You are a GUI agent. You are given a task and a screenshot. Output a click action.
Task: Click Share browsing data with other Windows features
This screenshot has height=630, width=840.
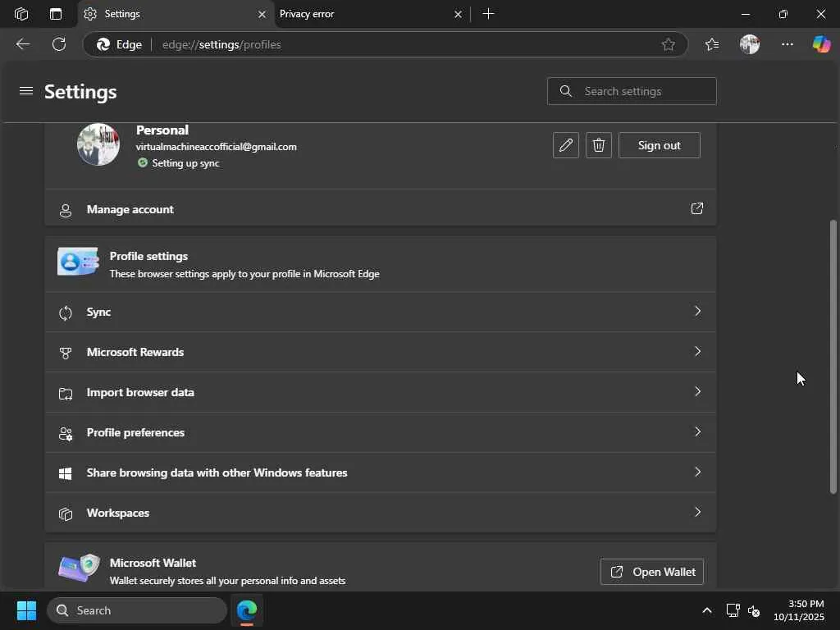(217, 472)
